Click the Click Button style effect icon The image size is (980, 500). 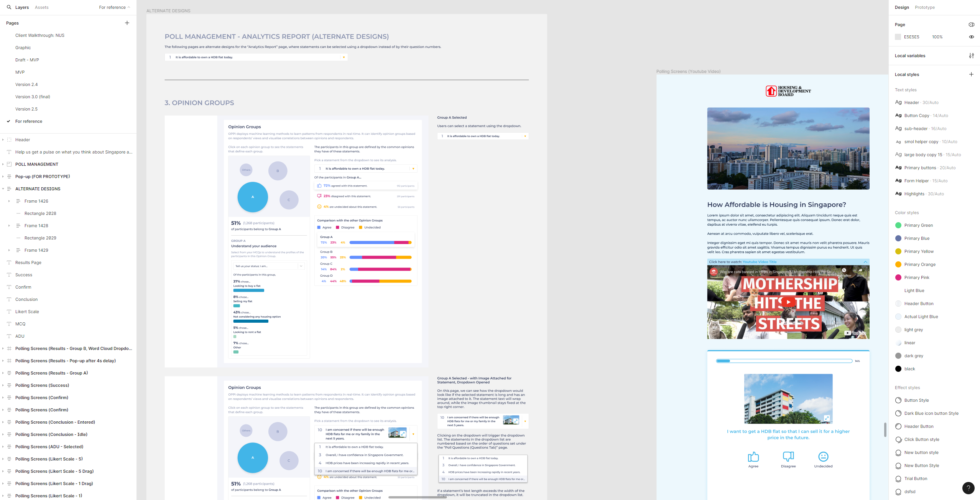pyautogui.click(x=898, y=439)
